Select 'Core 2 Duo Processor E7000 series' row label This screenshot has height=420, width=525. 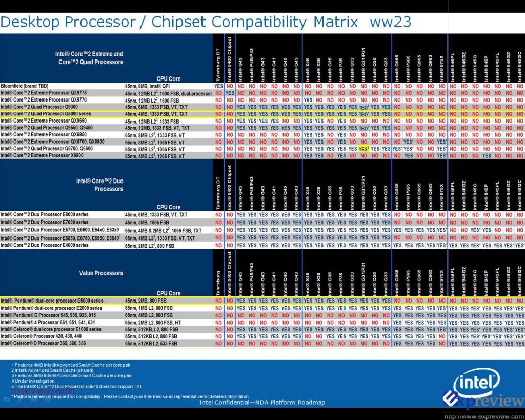[45, 223]
